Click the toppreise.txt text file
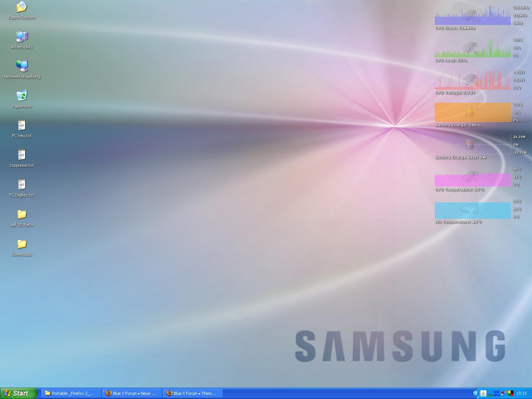 [x=22, y=155]
